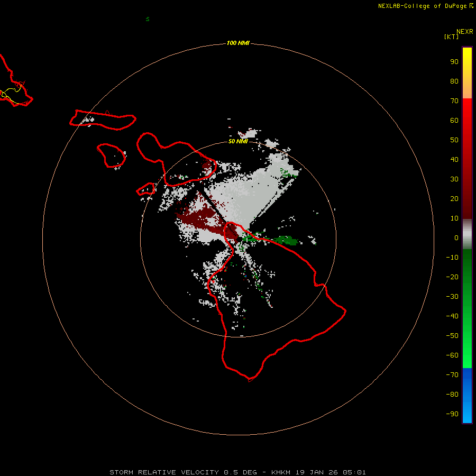Click the 50 value on velocity scale

tap(454, 140)
